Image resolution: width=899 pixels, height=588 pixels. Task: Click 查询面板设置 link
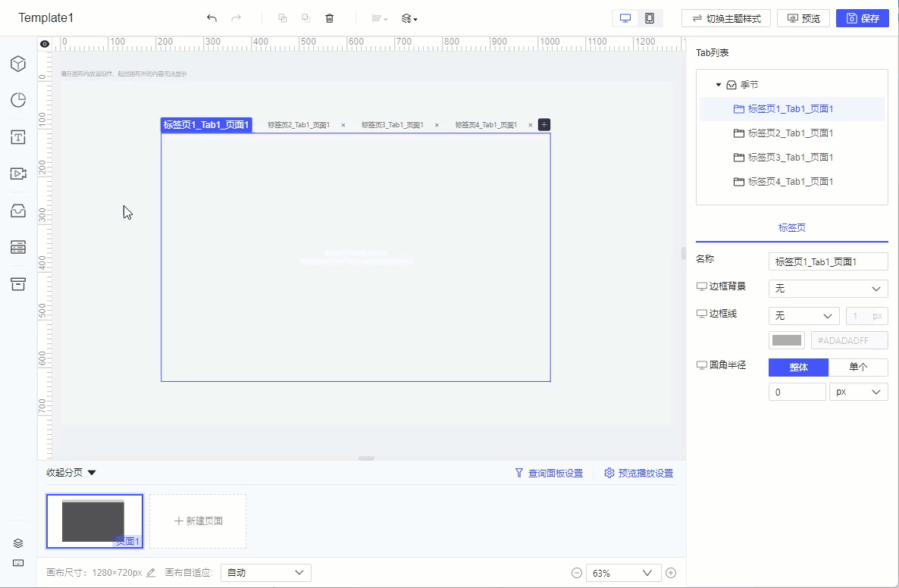pyautogui.click(x=549, y=474)
